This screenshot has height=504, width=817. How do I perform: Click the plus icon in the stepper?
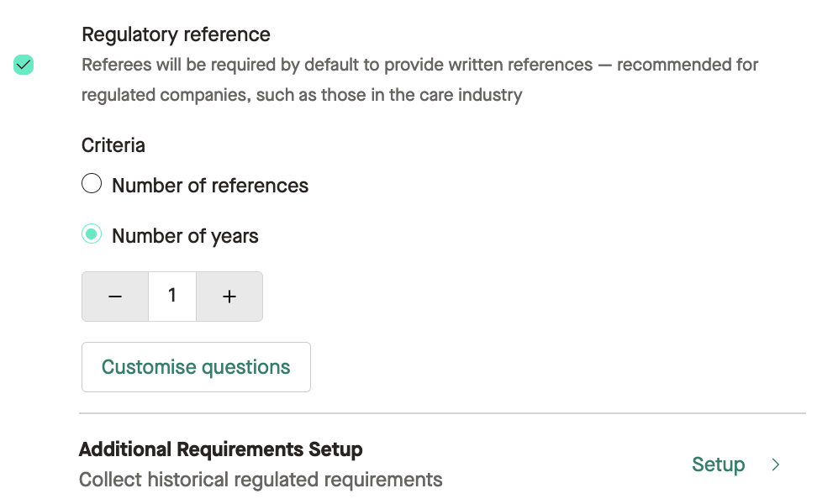pos(229,297)
